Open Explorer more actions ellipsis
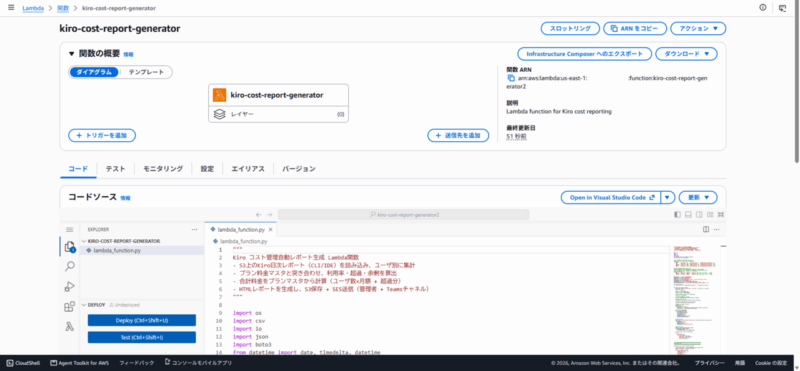 click(x=194, y=230)
